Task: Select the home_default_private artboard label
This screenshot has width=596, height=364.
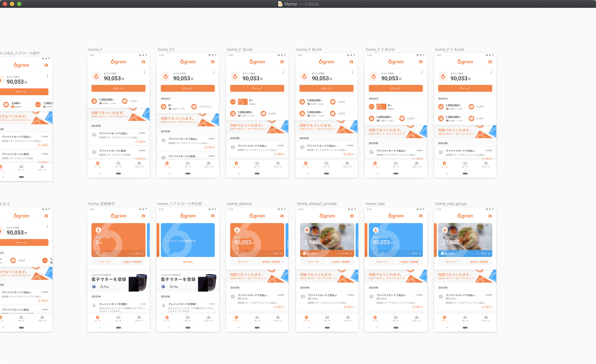Action: click(x=317, y=204)
